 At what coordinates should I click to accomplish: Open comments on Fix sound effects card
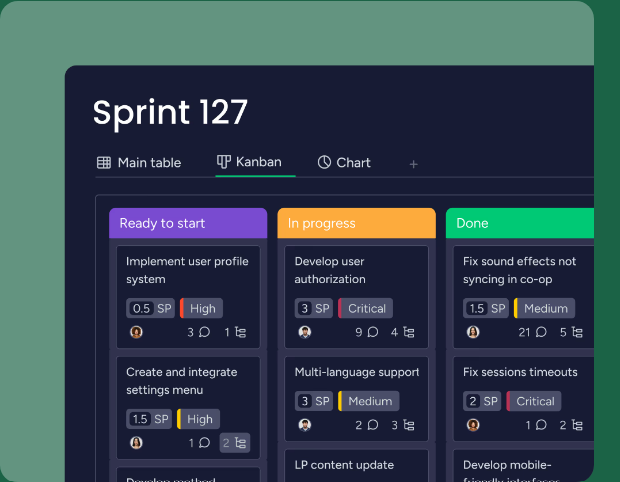pyautogui.click(x=532, y=332)
